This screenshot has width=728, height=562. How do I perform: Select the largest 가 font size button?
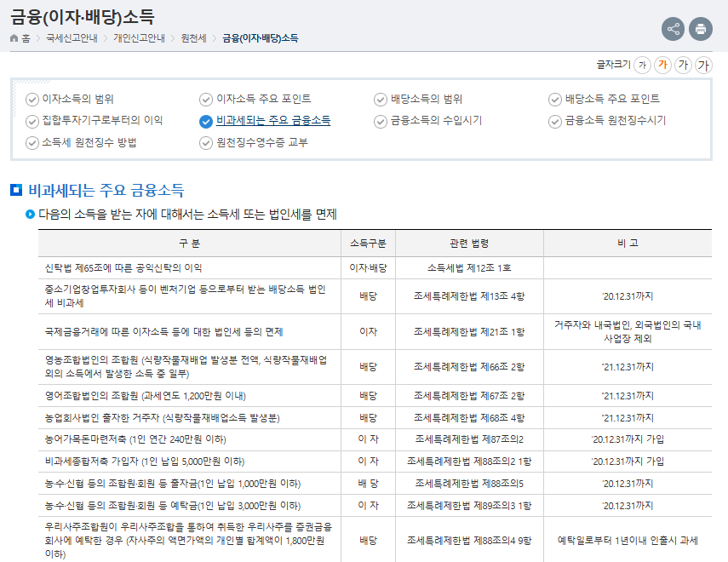click(703, 66)
